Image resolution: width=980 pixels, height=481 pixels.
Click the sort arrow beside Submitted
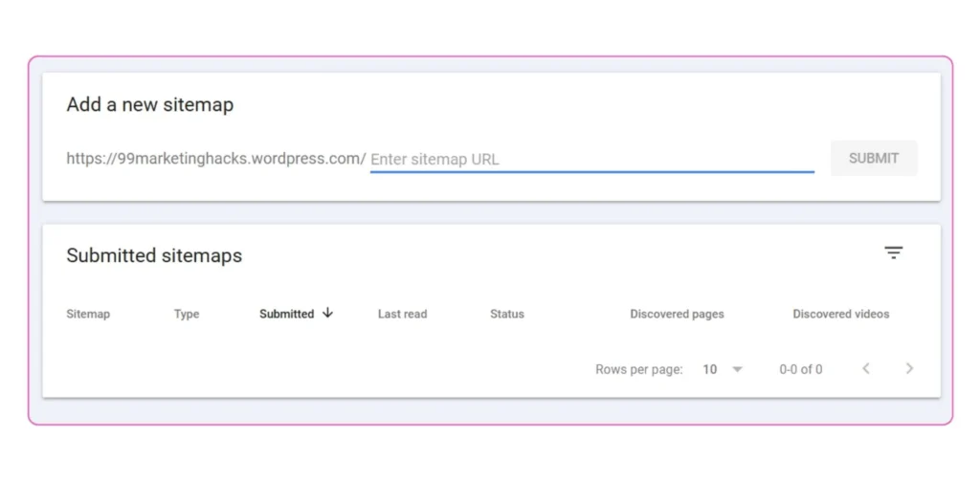tap(328, 313)
